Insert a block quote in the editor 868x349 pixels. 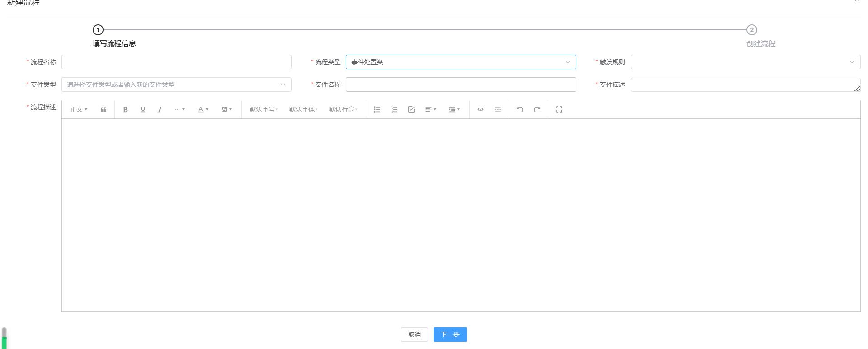(x=104, y=109)
